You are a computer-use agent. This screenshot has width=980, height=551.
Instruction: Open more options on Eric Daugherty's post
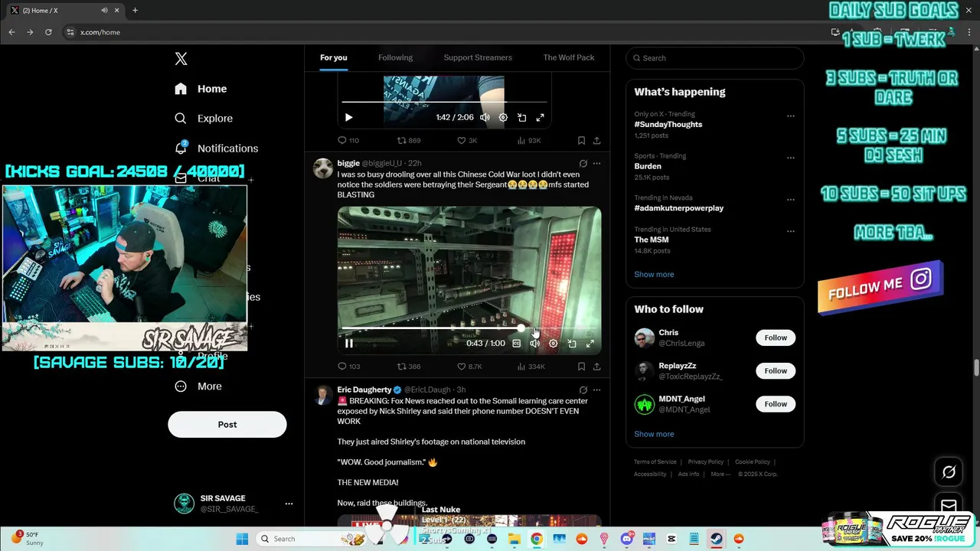596,390
